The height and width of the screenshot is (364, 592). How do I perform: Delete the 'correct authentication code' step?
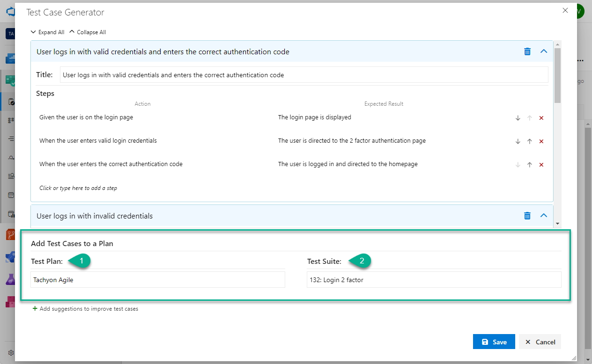541,165
